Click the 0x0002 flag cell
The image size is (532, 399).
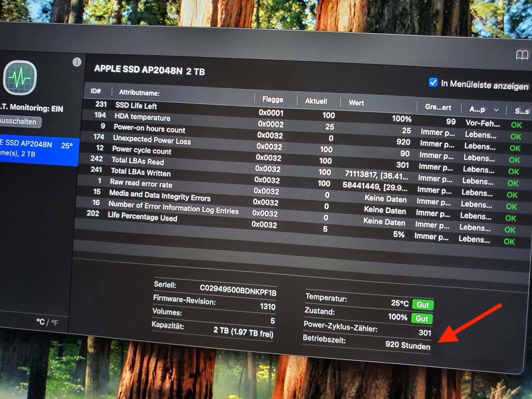click(x=270, y=124)
